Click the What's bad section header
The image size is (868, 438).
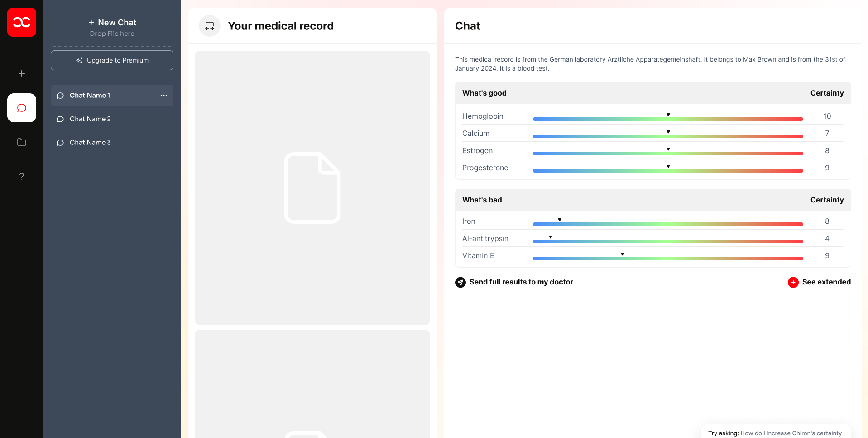coord(653,200)
